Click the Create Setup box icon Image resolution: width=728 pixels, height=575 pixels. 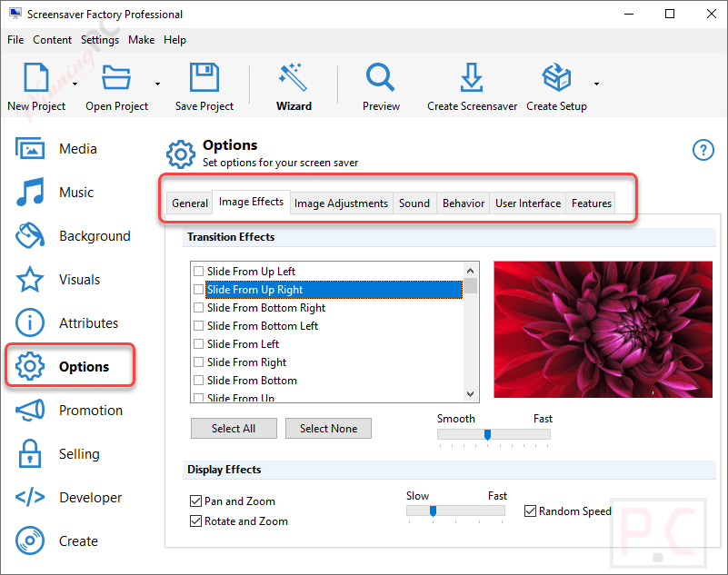556,77
